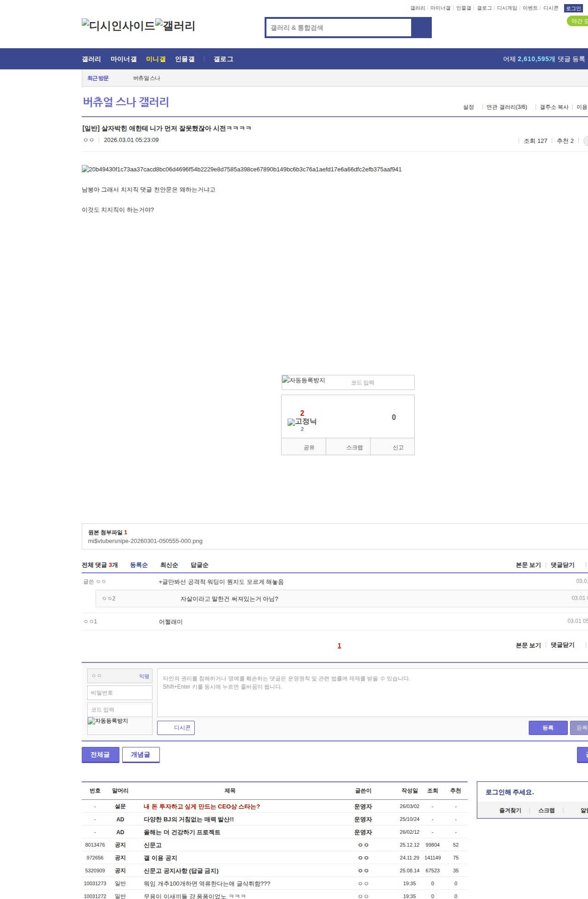Open the notice '신문고' numbered 8013476
This screenshot has height=899, width=588.
[x=153, y=845]
